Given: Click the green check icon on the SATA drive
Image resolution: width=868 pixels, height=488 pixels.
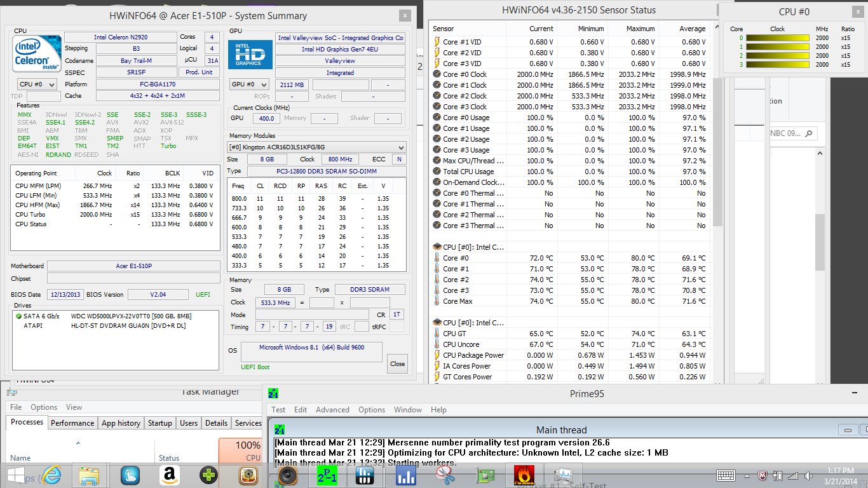Looking at the screenshot, I should 19,316.
